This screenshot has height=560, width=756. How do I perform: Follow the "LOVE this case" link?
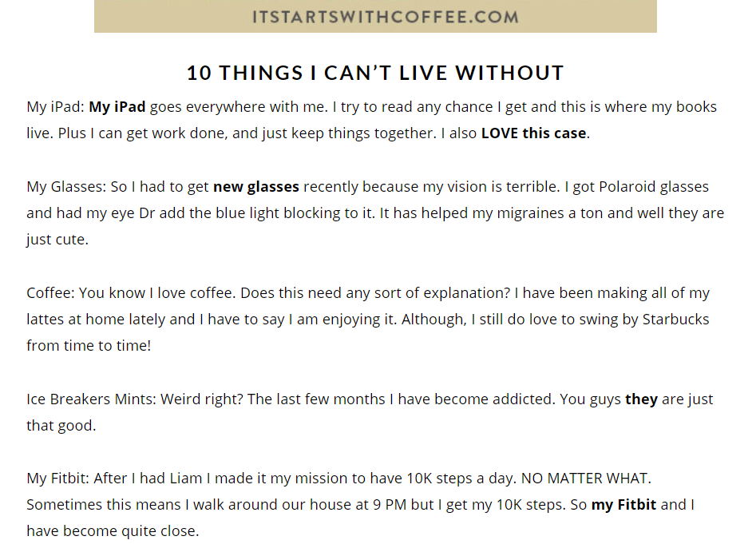click(x=533, y=133)
